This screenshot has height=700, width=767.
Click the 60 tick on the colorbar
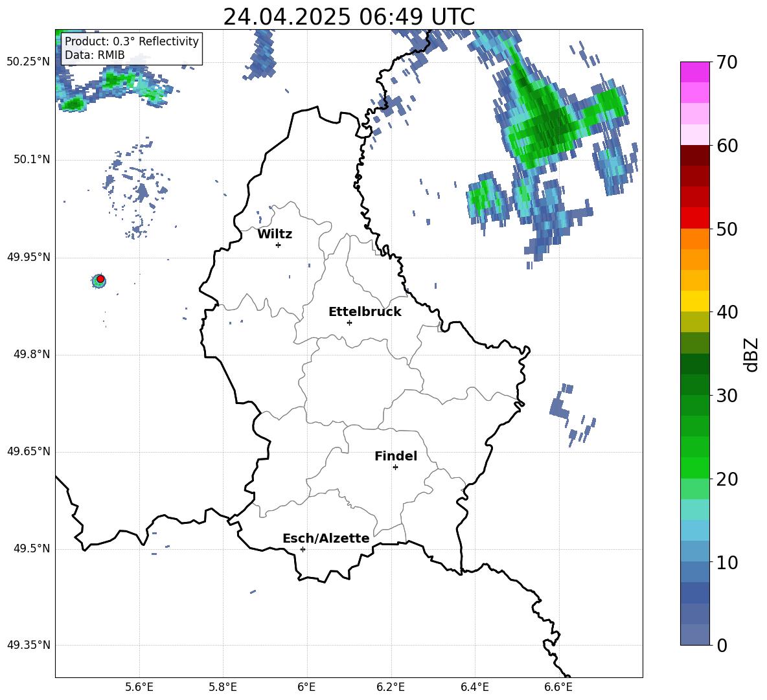point(726,146)
